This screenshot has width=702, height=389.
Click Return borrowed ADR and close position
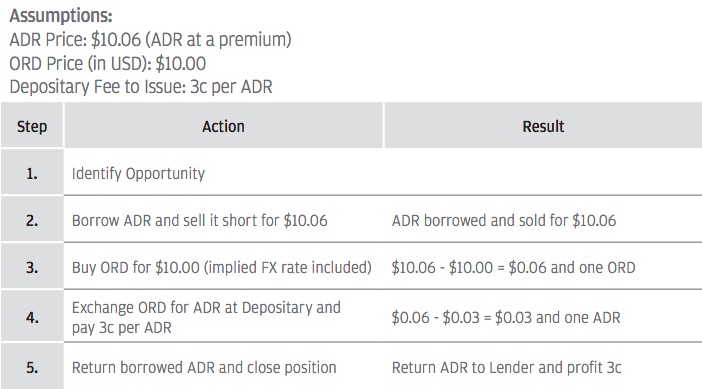[x=204, y=368]
